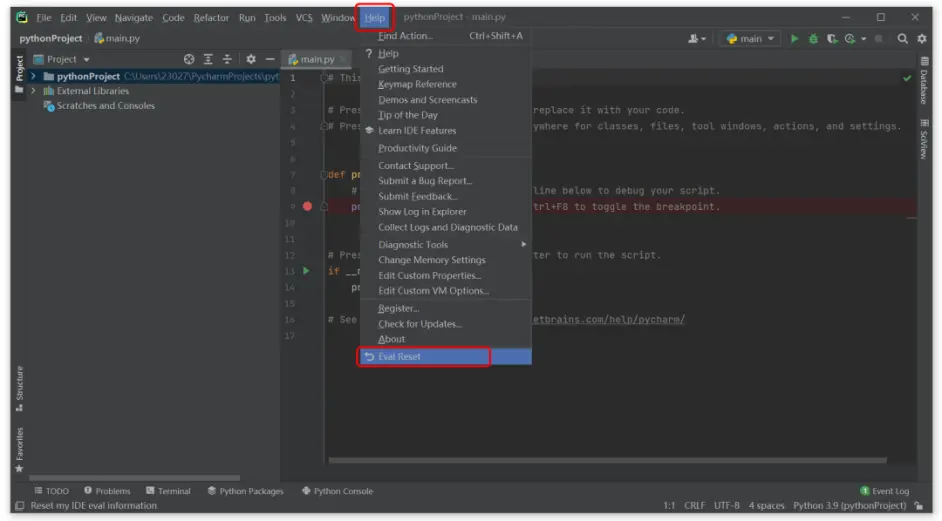
Task: Open the main run configuration dropdown
Action: pyautogui.click(x=750, y=38)
